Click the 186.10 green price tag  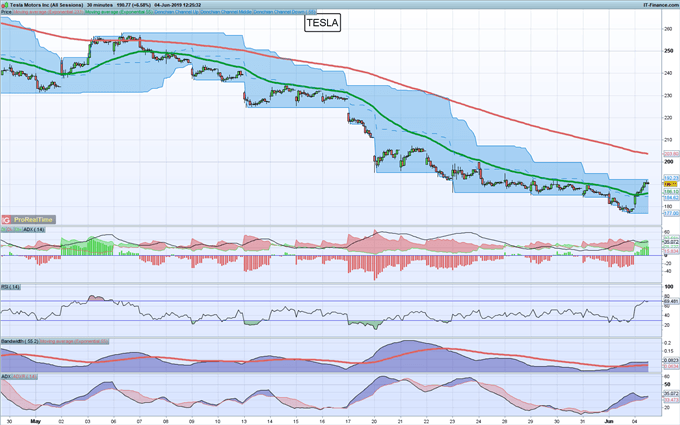coord(671,191)
